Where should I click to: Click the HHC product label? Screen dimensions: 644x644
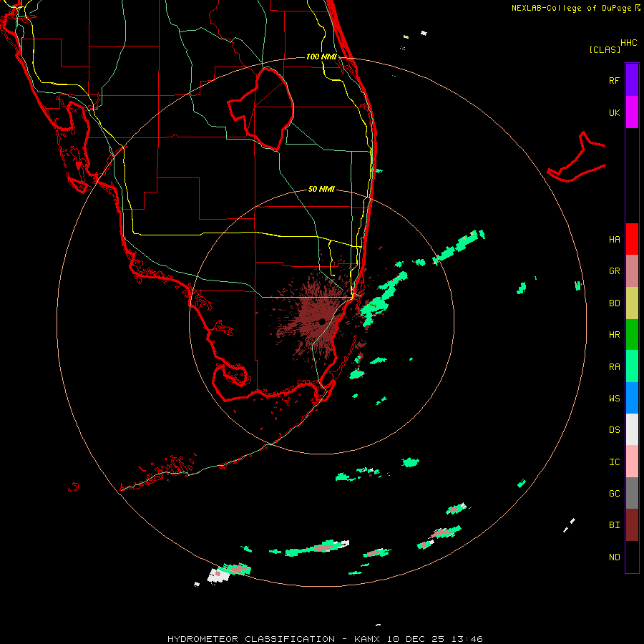(629, 43)
